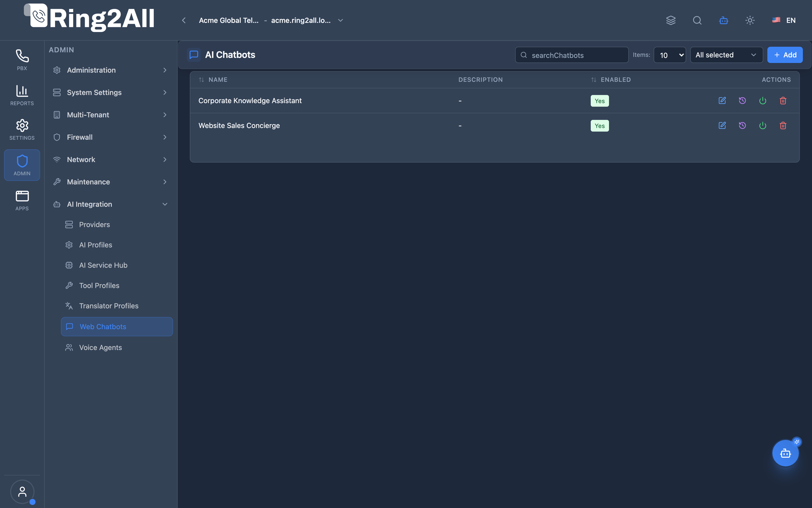Delete the Corporate Knowledge Assistant chatbot
This screenshot has height=508, width=812.
[x=783, y=101]
